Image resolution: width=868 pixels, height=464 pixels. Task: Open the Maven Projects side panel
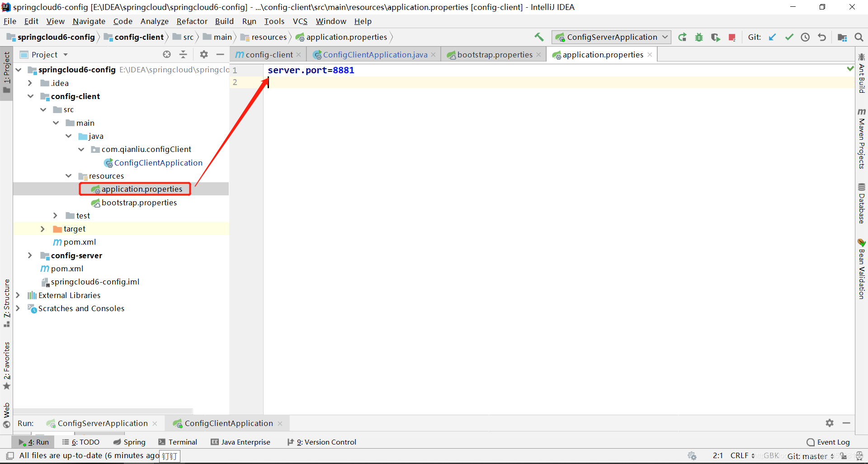tap(862, 139)
